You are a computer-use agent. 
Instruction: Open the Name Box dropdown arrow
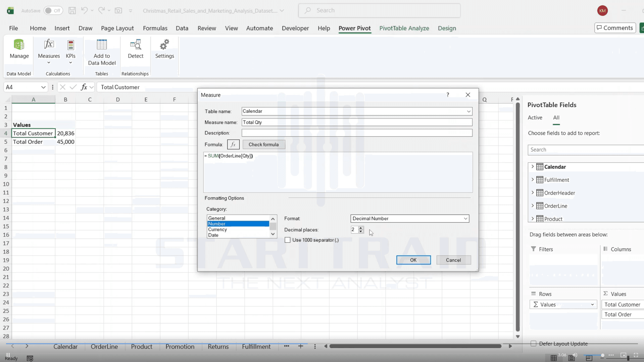(x=43, y=87)
